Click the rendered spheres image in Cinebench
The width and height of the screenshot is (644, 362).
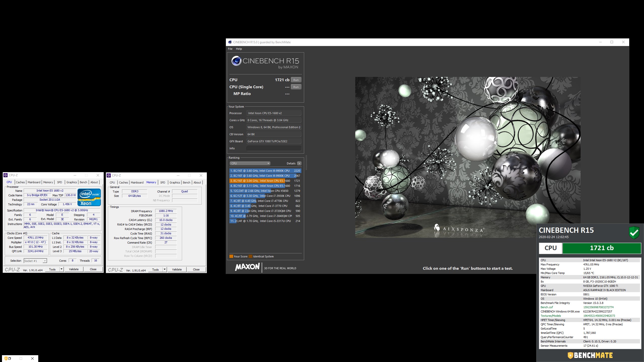pos(468,157)
